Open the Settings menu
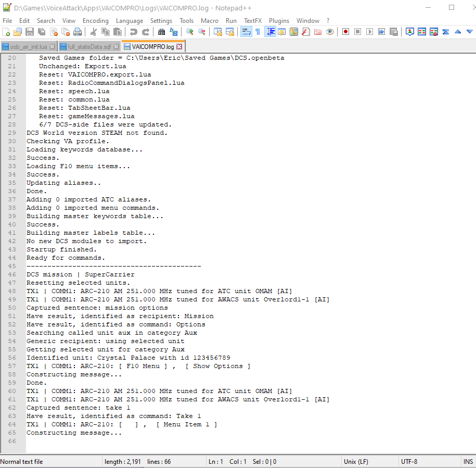The width and height of the screenshot is (476, 468). click(161, 21)
